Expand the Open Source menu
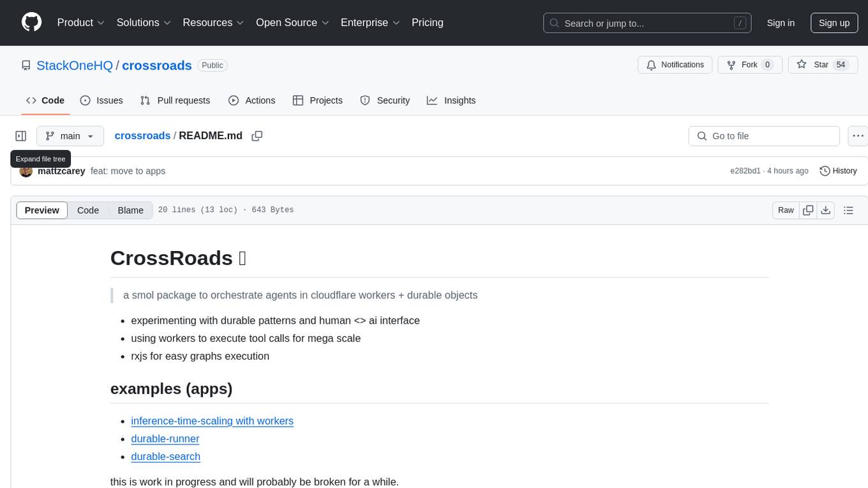Image resolution: width=868 pixels, height=488 pixels. [x=292, y=22]
